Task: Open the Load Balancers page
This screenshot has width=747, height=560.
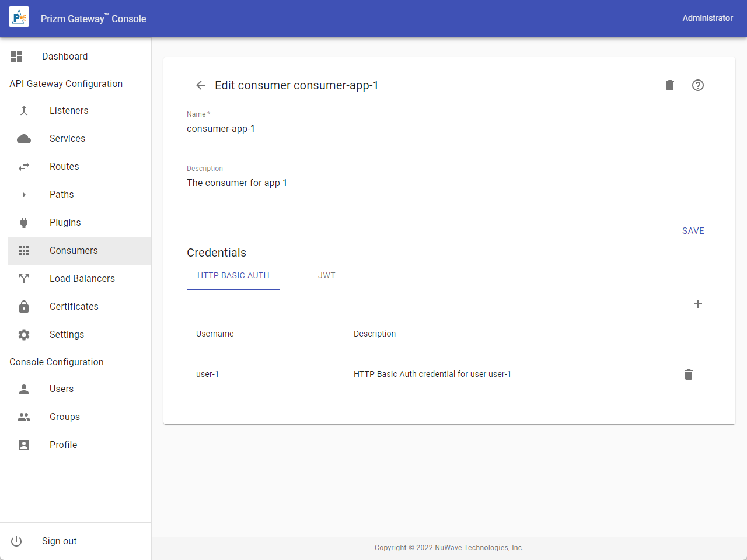Action: click(82, 278)
